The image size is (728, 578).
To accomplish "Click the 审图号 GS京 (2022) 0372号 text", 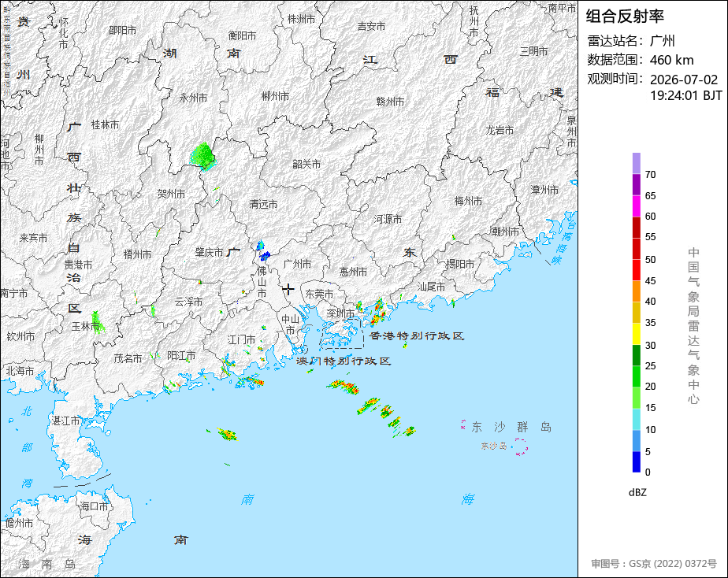I will click(654, 564).
